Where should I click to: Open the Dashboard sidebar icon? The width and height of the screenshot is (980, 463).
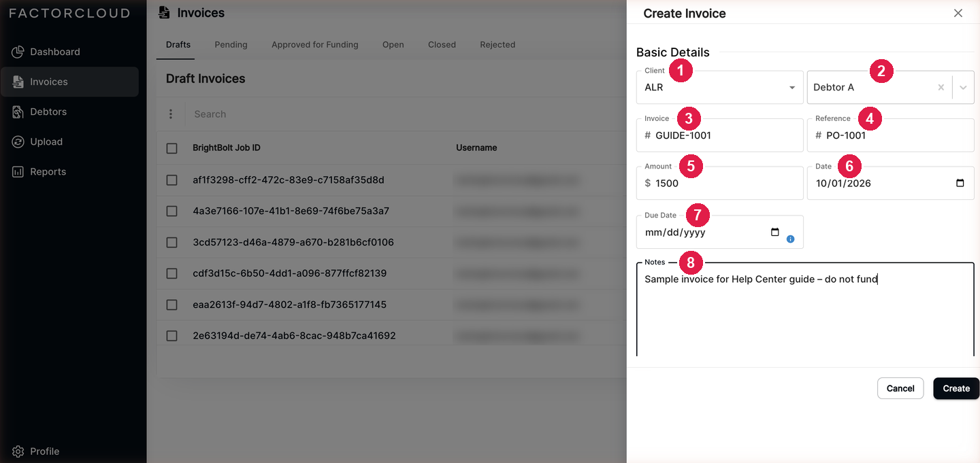(x=18, y=52)
